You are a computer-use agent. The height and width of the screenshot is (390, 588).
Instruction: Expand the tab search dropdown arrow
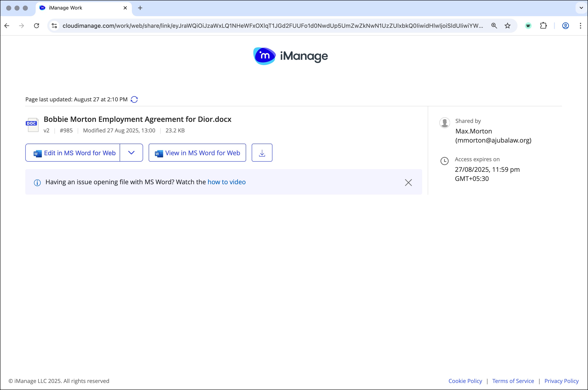click(581, 8)
